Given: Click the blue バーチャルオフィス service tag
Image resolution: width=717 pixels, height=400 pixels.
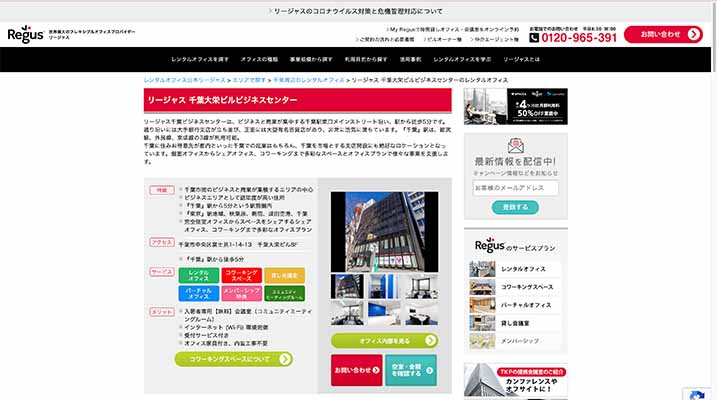Looking at the screenshot, I should point(198,293).
